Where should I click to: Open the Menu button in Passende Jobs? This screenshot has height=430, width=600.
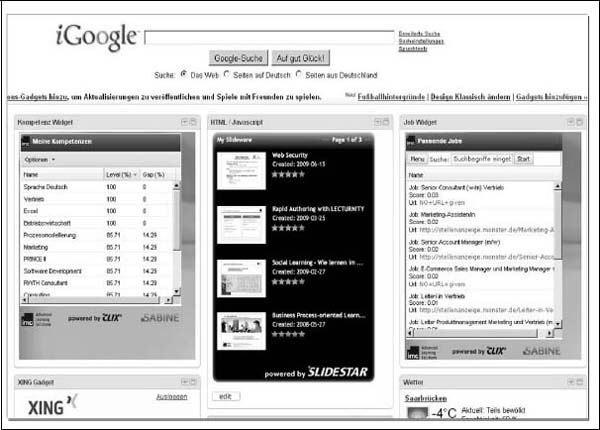click(x=417, y=159)
